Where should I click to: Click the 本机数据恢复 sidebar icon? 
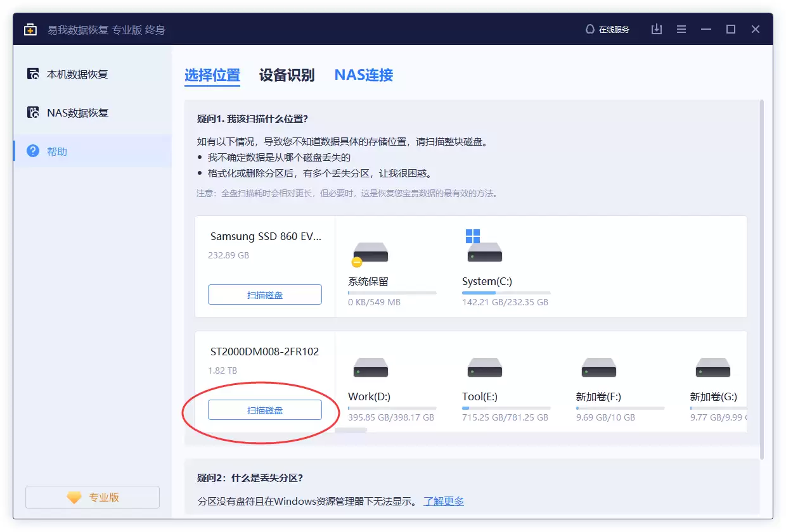(x=33, y=74)
